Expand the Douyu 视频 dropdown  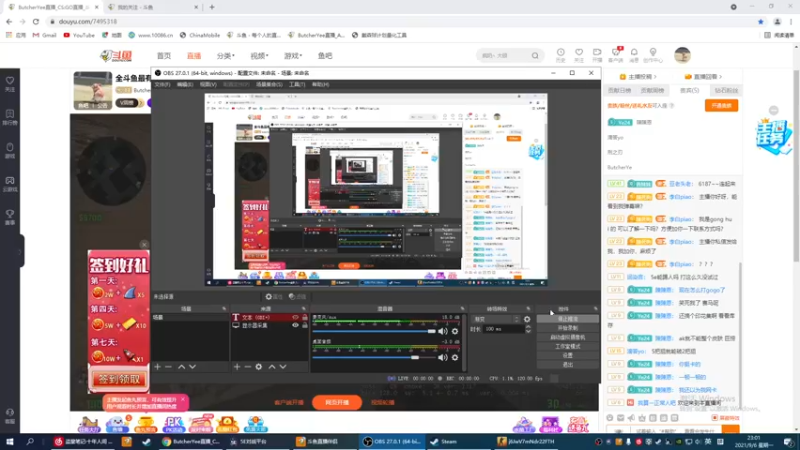[259, 56]
